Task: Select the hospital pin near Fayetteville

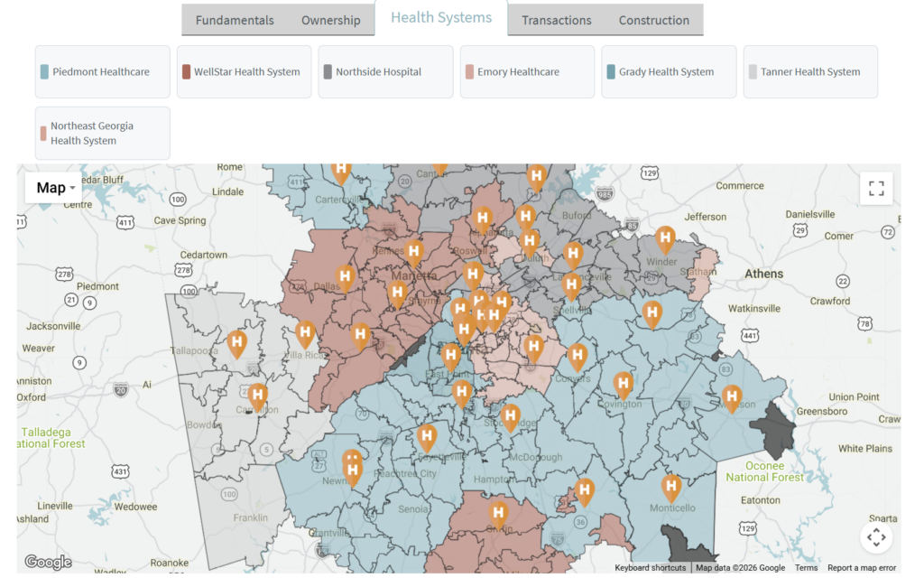Action: tap(427, 438)
